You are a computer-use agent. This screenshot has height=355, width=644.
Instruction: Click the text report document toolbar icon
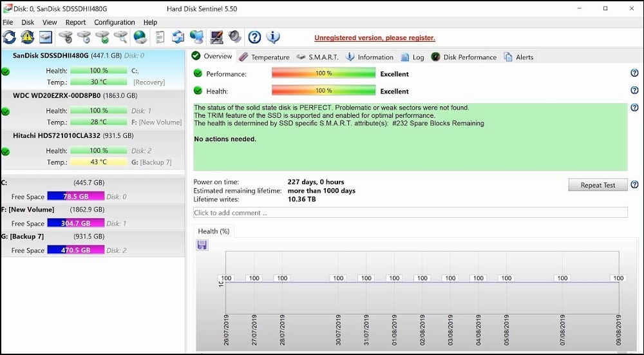[160, 37]
